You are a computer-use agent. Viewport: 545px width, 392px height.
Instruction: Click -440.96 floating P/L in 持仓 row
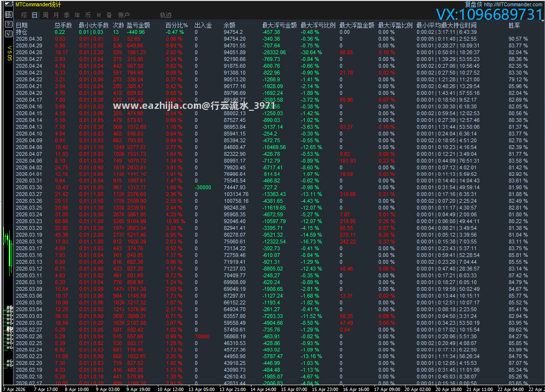[x=136, y=32]
